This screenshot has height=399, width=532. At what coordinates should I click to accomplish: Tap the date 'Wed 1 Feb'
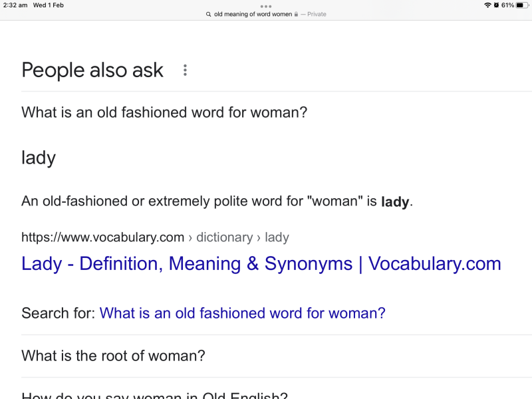pos(48,5)
